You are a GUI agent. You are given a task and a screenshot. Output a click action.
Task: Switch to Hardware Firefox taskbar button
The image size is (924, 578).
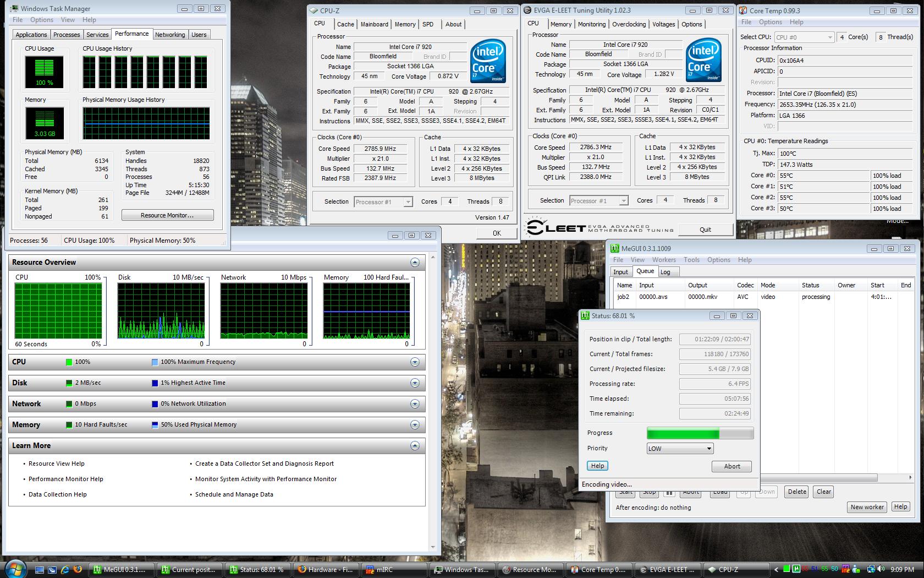[326, 570]
